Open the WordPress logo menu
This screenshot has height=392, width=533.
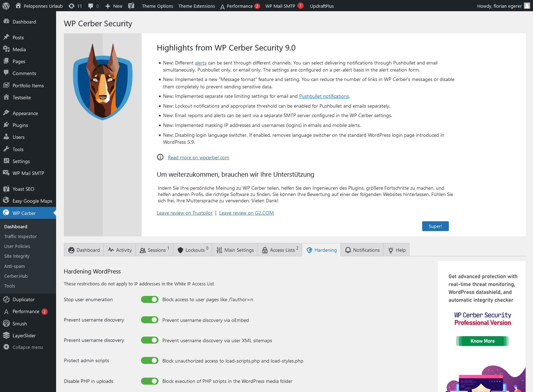coord(6,6)
